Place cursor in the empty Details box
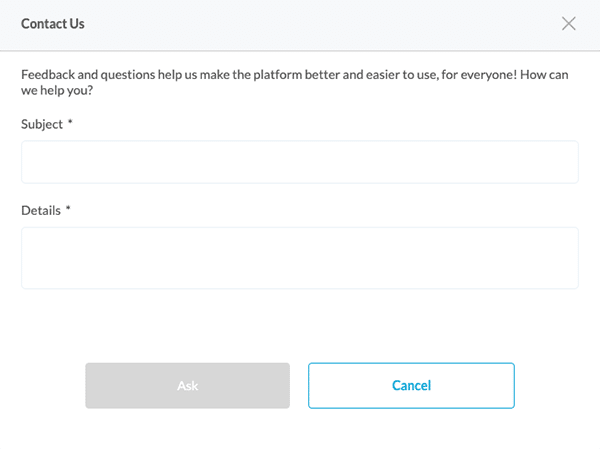Screen dimensions: 600x449 tap(299, 258)
